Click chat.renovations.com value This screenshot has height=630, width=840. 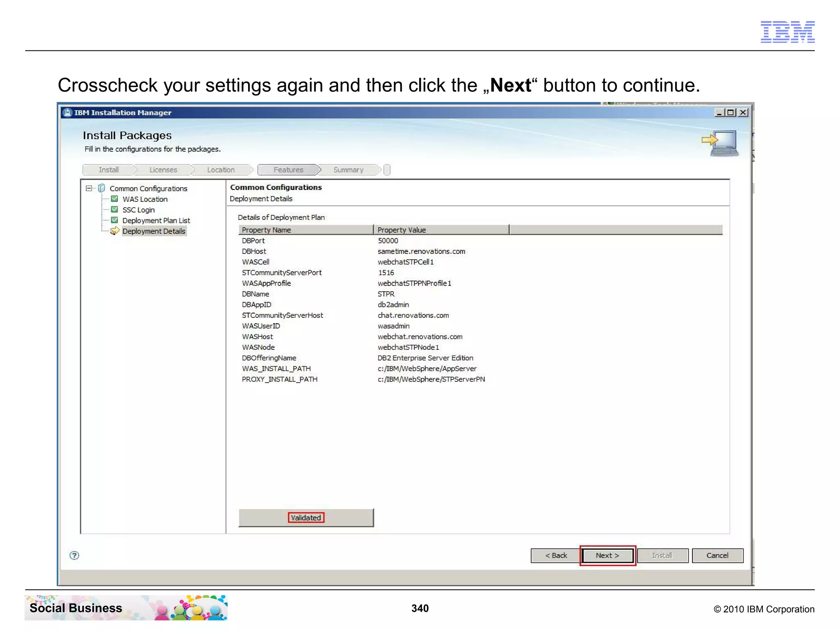pyautogui.click(x=413, y=315)
